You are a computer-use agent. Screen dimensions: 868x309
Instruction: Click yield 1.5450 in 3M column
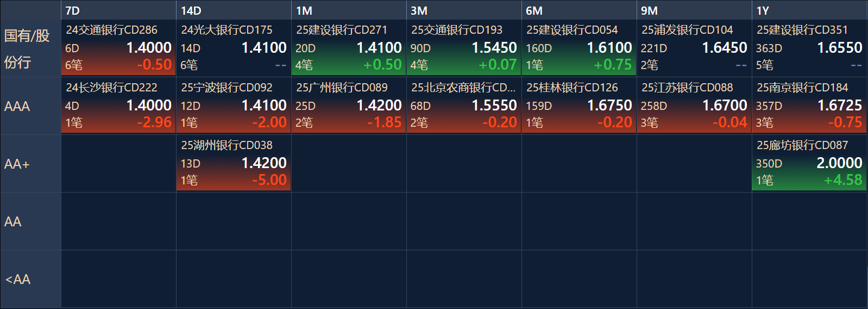[494, 48]
